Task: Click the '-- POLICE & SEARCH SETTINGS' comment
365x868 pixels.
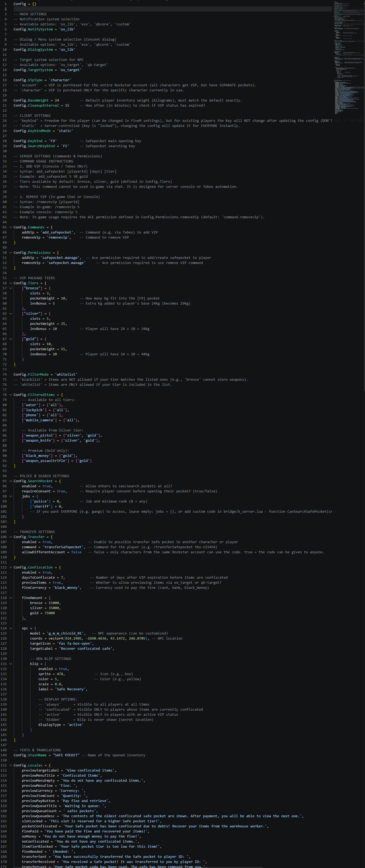Action: click(41, 476)
